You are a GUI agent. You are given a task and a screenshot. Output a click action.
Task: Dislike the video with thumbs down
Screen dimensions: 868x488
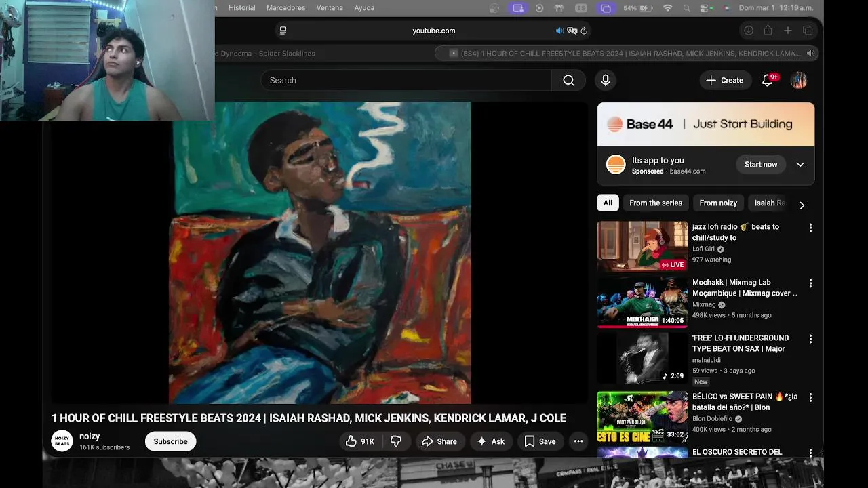[396, 441]
